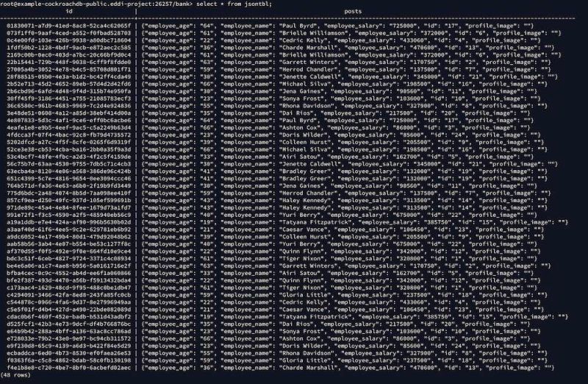Viewport: 588px width, 384px height.
Task: Select id starting with aab58b56-3ab4
Action: pos(68,244)
